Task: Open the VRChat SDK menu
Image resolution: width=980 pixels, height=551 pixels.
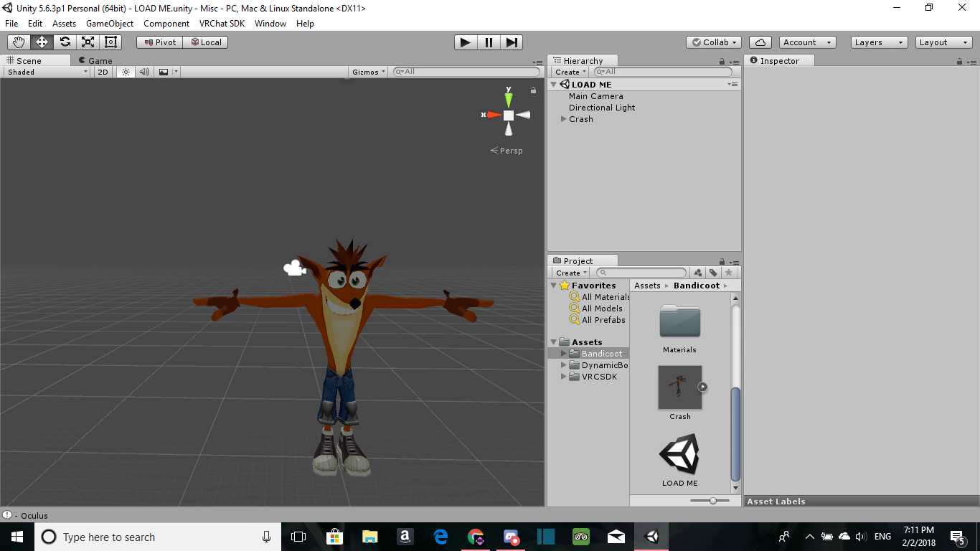Action: 222,24
